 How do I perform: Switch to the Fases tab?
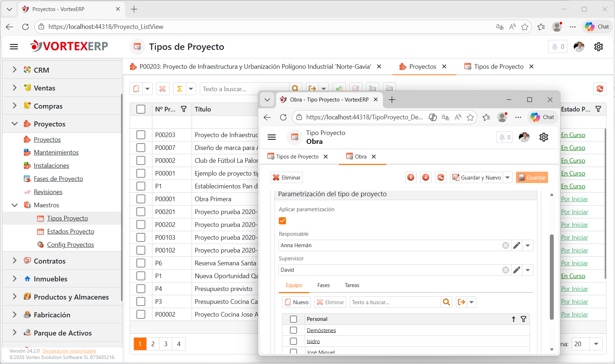(x=323, y=285)
